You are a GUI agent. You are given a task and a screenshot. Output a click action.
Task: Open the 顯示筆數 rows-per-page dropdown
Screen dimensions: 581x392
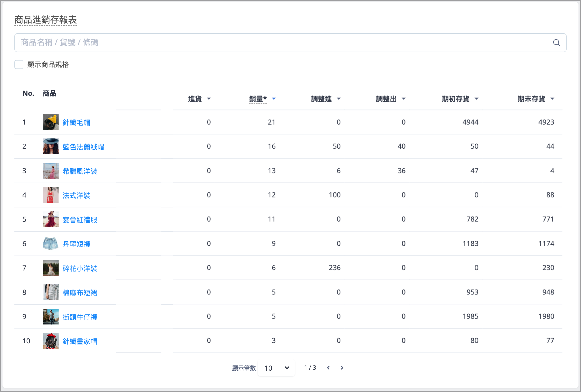coord(276,368)
